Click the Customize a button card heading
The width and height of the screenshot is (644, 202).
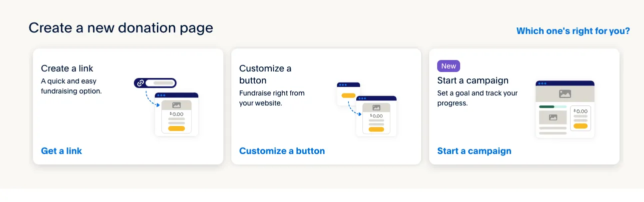(x=265, y=74)
